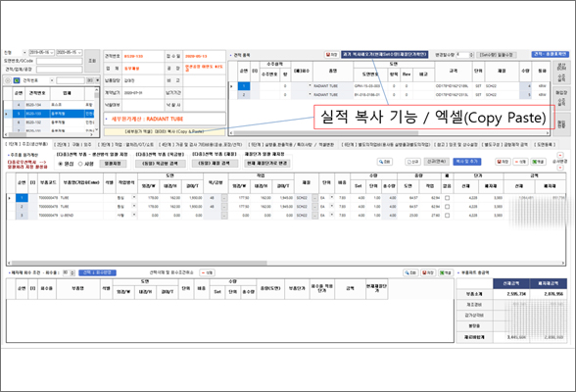Screen dimensions: 576x392
Task: Open the dropdown in quote item row 2
Action: pos(310,94)
